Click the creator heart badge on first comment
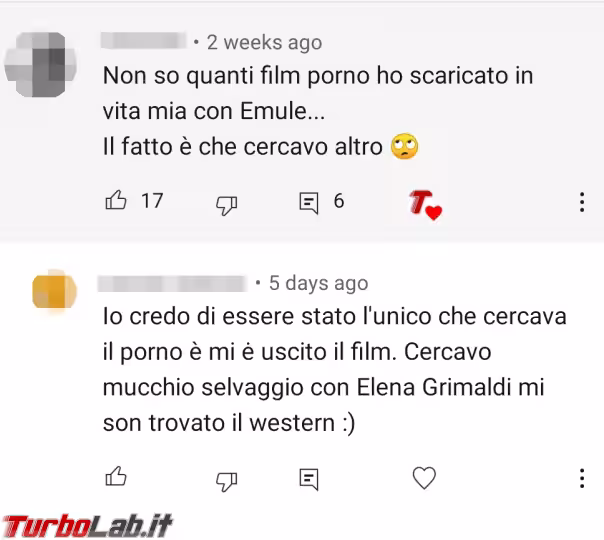This screenshot has width=604, height=540. [425, 205]
